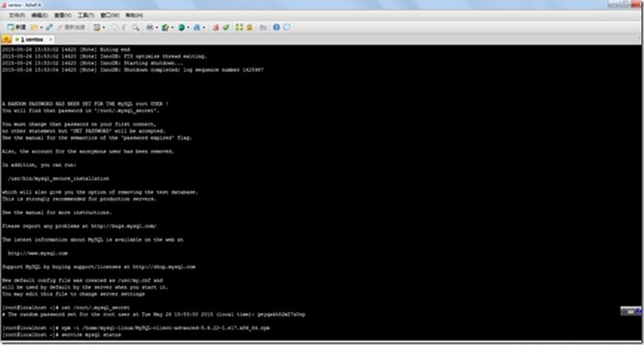Open the 文件(F) menu
This screenshot has width=644, height=345.
[x=17, y=15]
